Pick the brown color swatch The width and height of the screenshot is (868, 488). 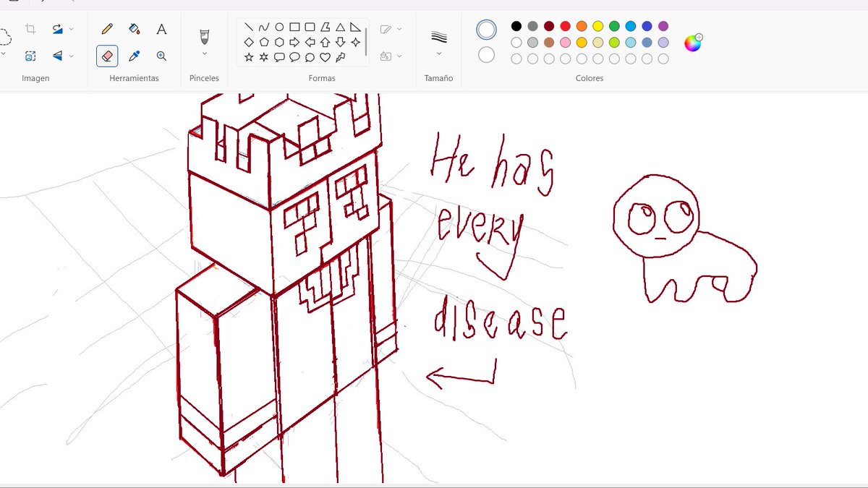click(x=549, y=43)
